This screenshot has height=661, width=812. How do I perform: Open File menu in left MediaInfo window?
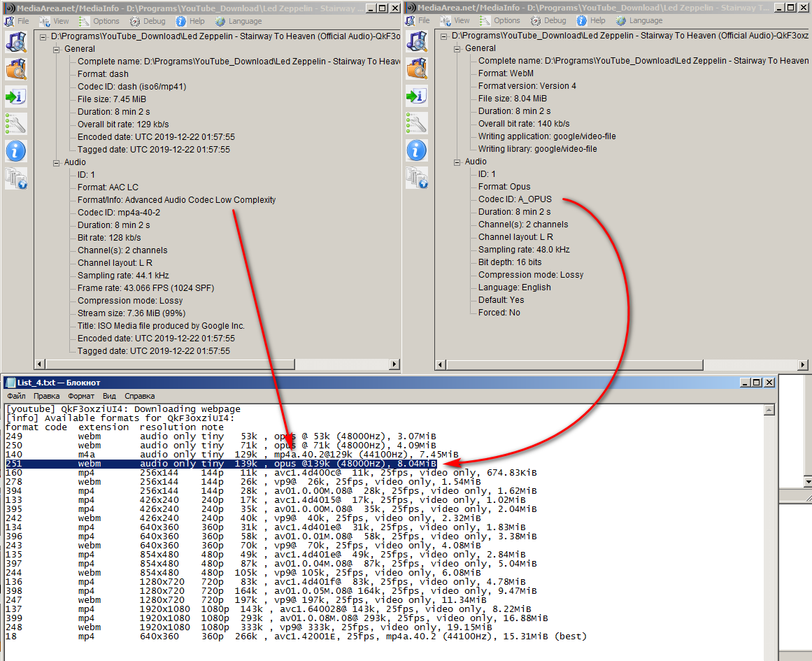17,21
